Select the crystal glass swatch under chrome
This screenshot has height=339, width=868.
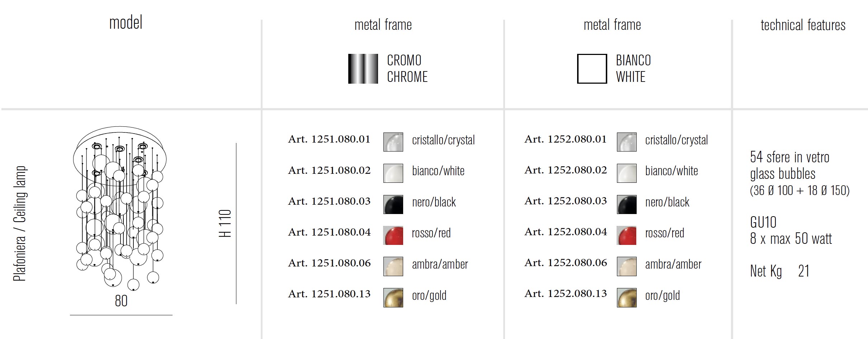pyautogui.click(x=393, y=142)
